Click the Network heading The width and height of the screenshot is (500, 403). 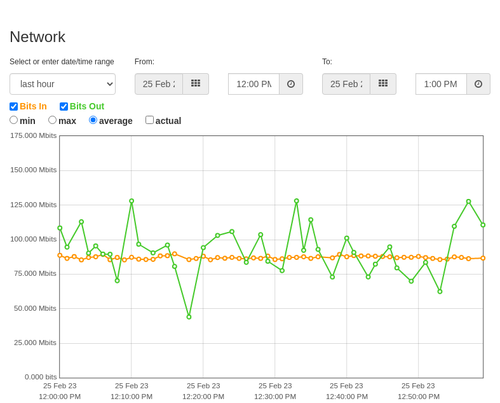tap(37, 37)
